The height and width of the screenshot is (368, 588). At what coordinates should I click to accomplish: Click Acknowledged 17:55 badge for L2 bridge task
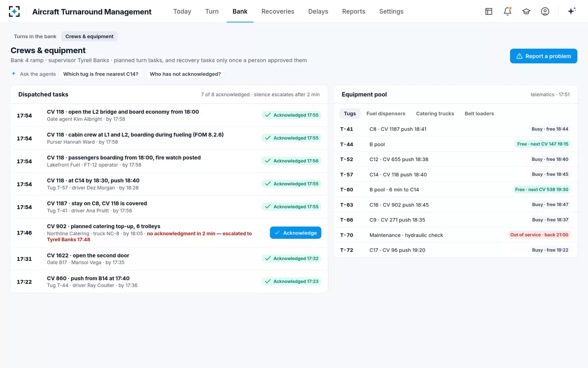click(x=292, y=115)
